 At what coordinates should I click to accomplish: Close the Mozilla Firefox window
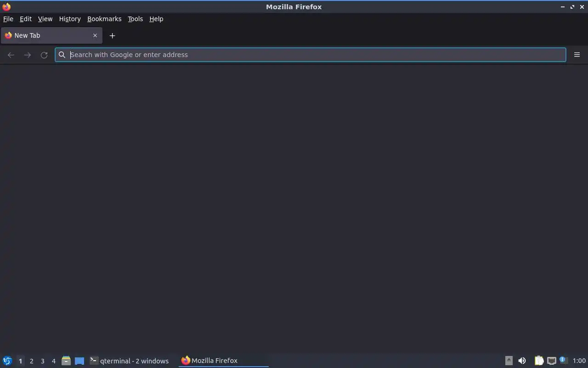[x=582, y=7]
